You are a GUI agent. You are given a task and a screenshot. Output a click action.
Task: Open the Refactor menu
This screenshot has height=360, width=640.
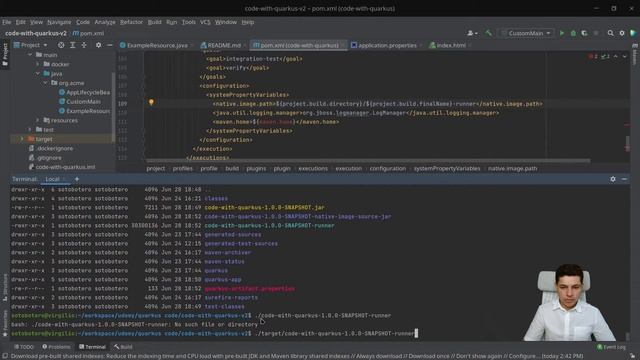point(131,22)
